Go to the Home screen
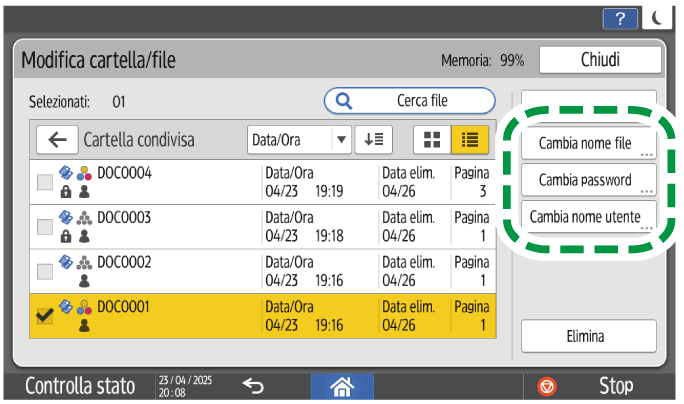Screen dimensions: 684x404 click(x=342, y=387)
